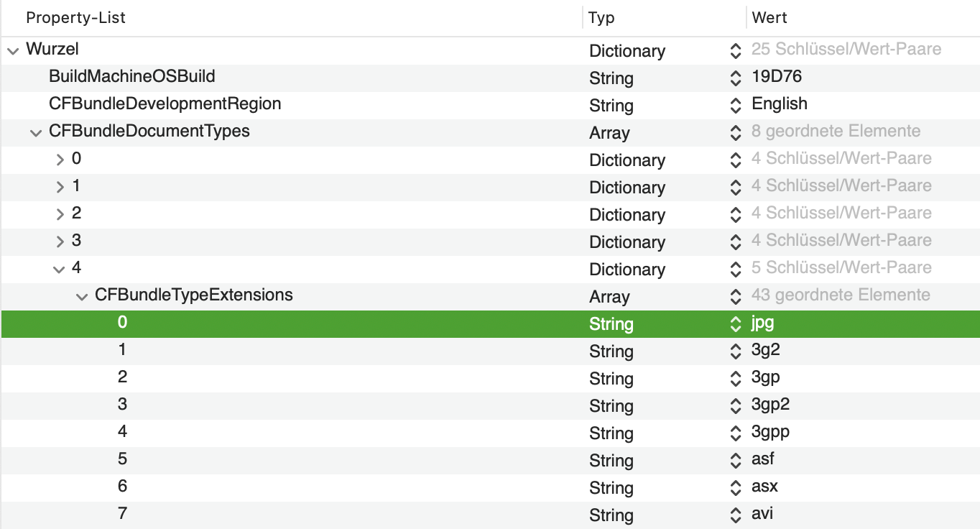Collapse the Wurzel root node
The height and width of the screenshot is (529, 980).
[x=13, y=50]
